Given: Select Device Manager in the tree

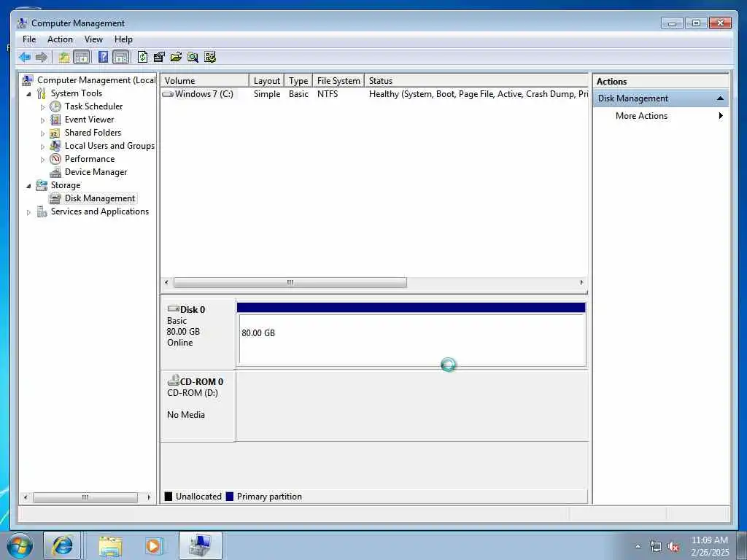Looking at the screenshot, I should coord(96,172).
